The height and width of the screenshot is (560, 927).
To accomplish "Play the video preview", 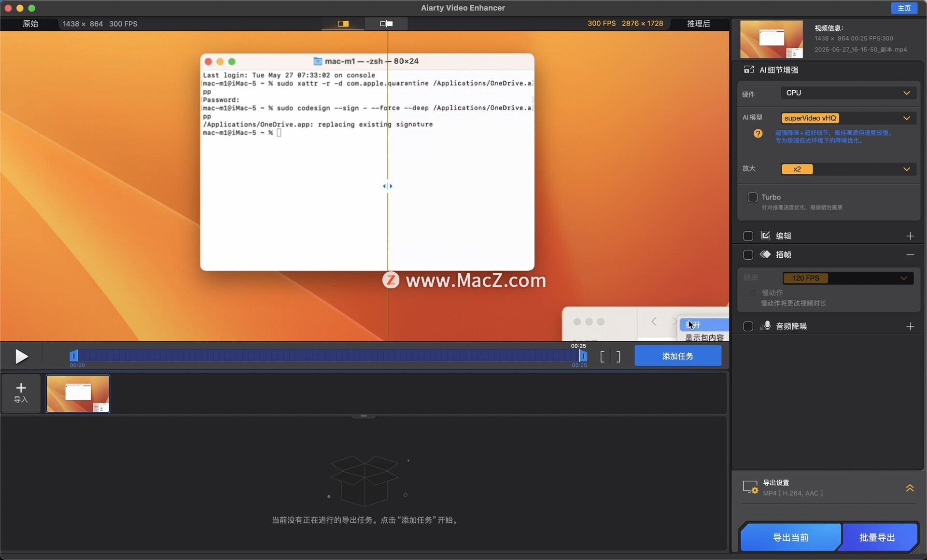I will 21,356.
